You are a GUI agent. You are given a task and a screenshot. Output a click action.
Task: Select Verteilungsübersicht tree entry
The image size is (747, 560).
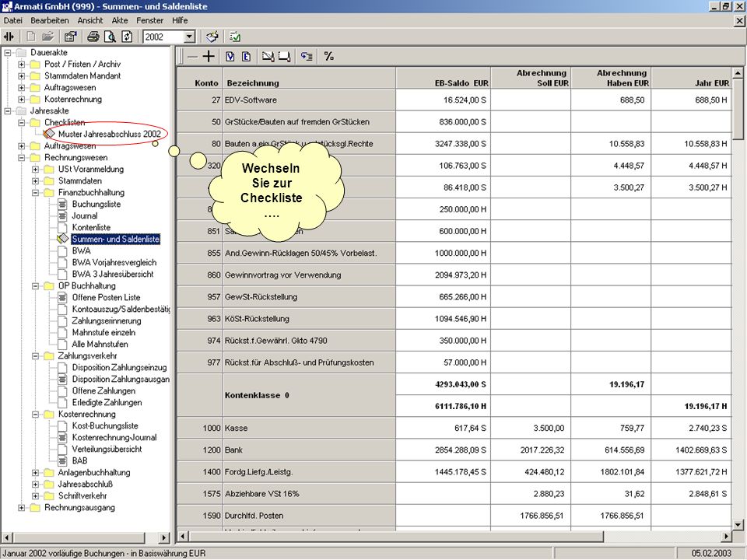pos(107,449)
